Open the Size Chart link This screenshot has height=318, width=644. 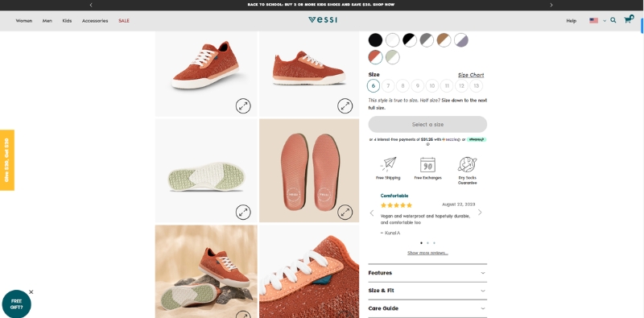click(471, 75)
